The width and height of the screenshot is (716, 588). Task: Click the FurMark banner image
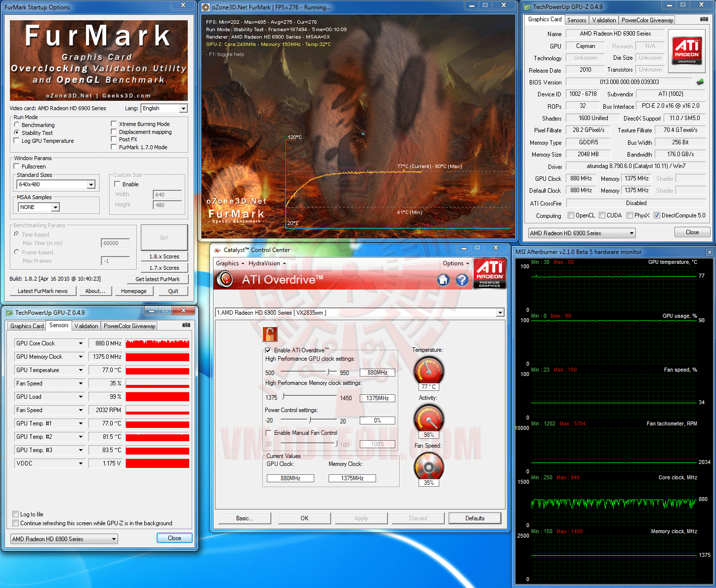(x=99, y=60)
